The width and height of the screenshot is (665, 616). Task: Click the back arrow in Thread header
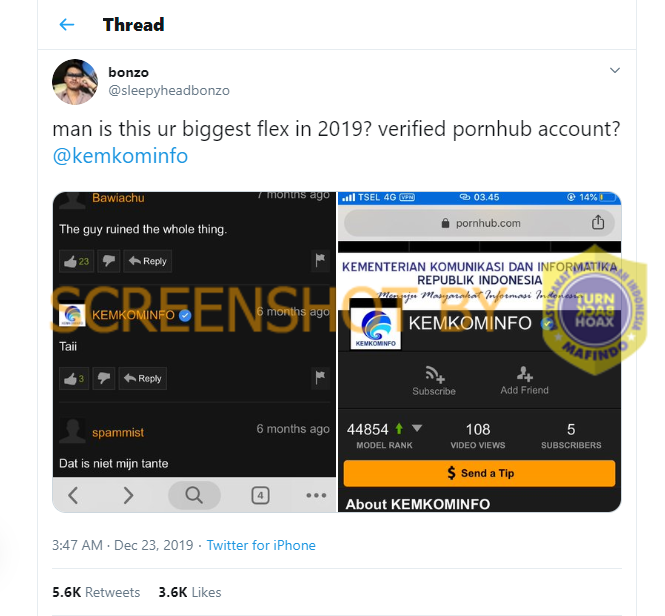click(x=67, y=25)
